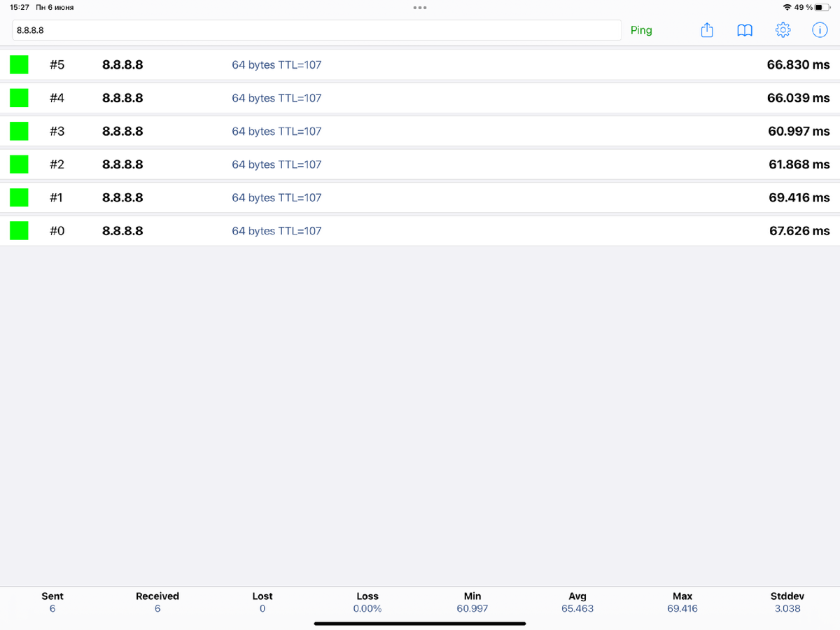This screenshot has width=840, height=630.
Task: Open settings gear icon
Action: [783, 30]
